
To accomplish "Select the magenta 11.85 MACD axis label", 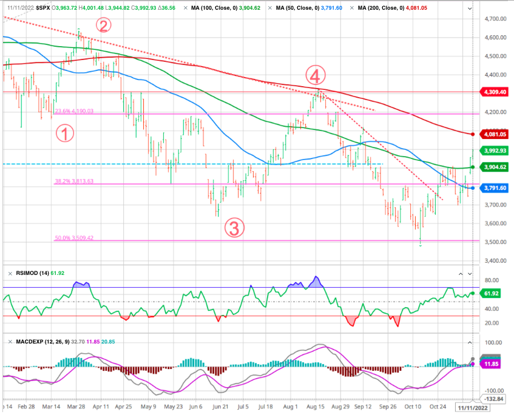I will (x=490, y=364).
